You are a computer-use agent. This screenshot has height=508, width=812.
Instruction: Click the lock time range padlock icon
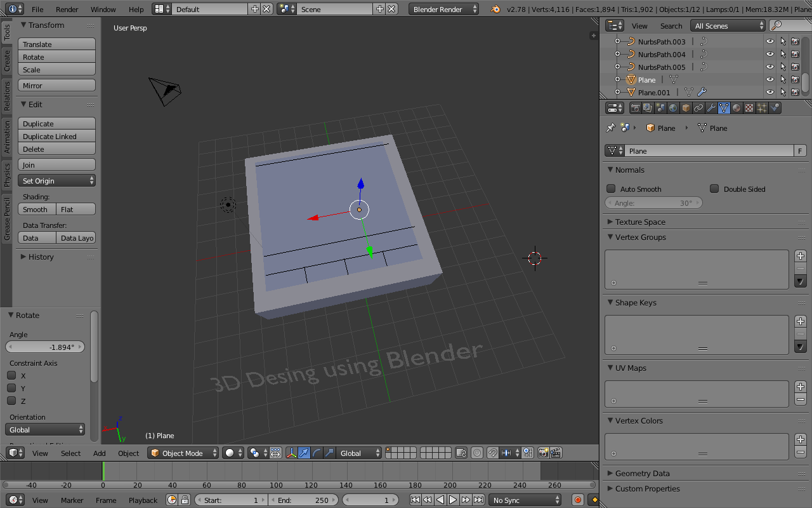click(185, 500)
